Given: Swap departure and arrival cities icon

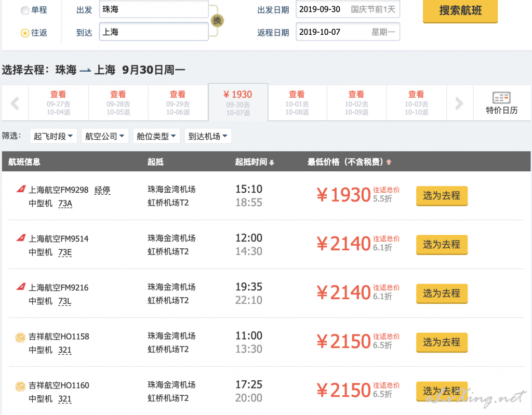Looking at the screenshot, I should pyautogui.click(x=217, y=21).
